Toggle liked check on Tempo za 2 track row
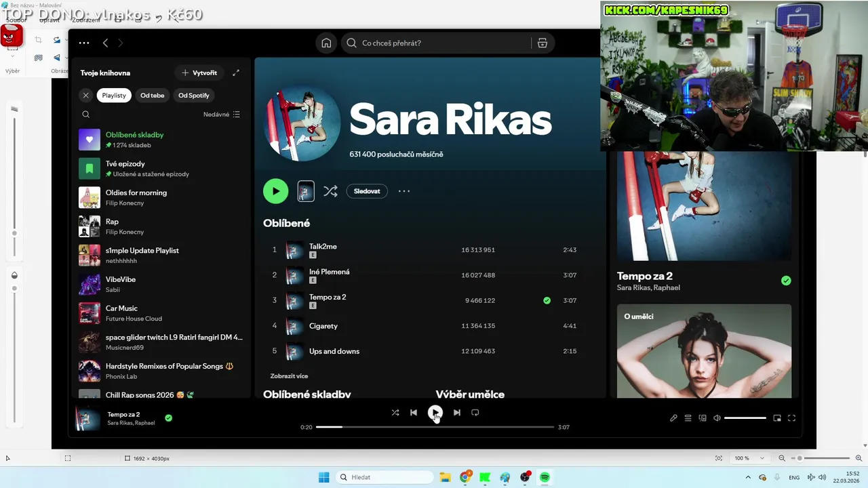The height and width of the screenshot is (488, 868). [x=547, y=300]
